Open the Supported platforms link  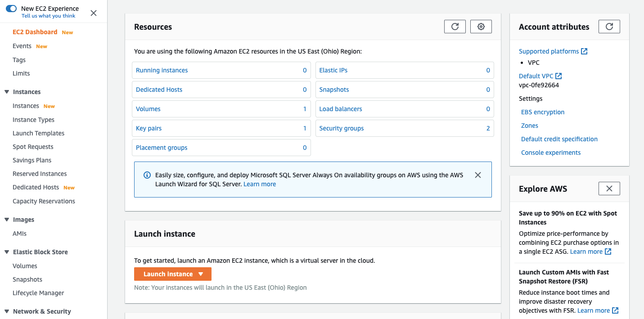click(x=549, y=51)
